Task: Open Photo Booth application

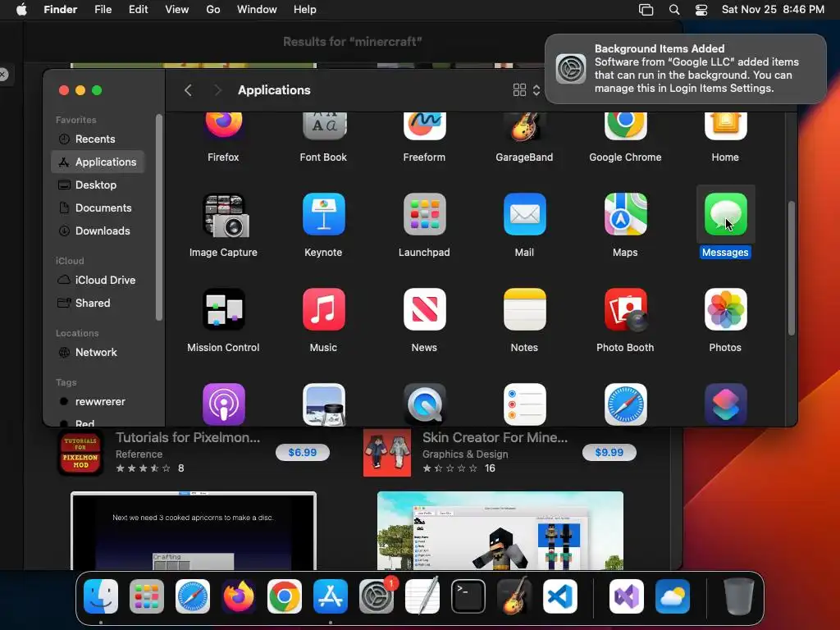Action: click(x=625, y=309)
